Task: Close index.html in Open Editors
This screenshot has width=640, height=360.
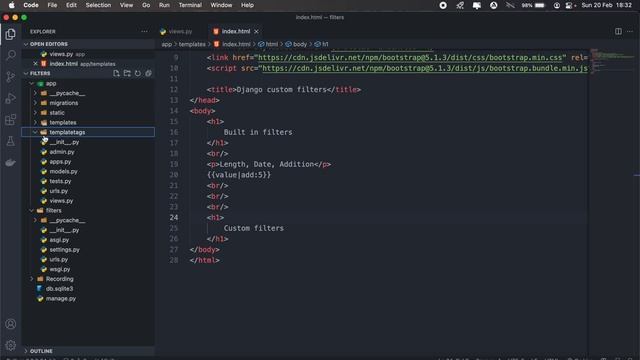Action: [x=36, y=64]
